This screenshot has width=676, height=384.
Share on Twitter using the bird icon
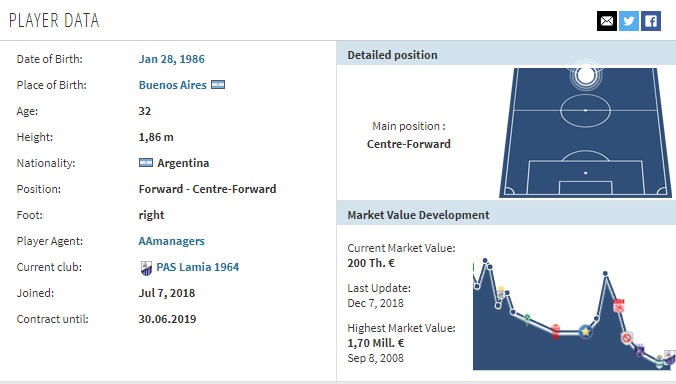click(x=629, y=21)
